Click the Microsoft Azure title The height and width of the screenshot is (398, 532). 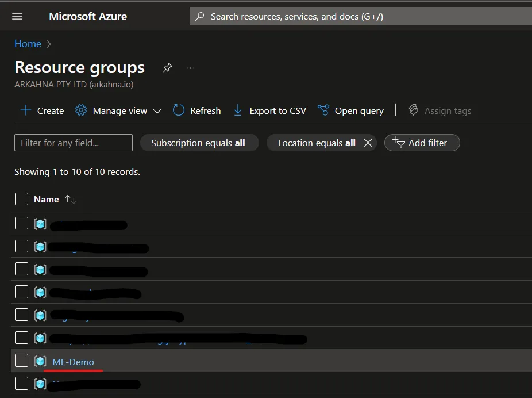click(88, 16)
